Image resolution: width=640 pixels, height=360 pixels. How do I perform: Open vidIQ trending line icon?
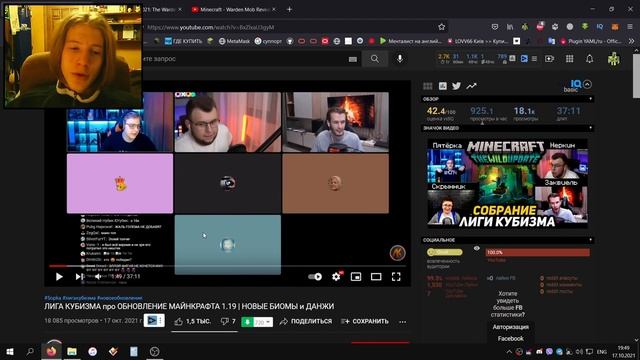(x=471, y=86)
